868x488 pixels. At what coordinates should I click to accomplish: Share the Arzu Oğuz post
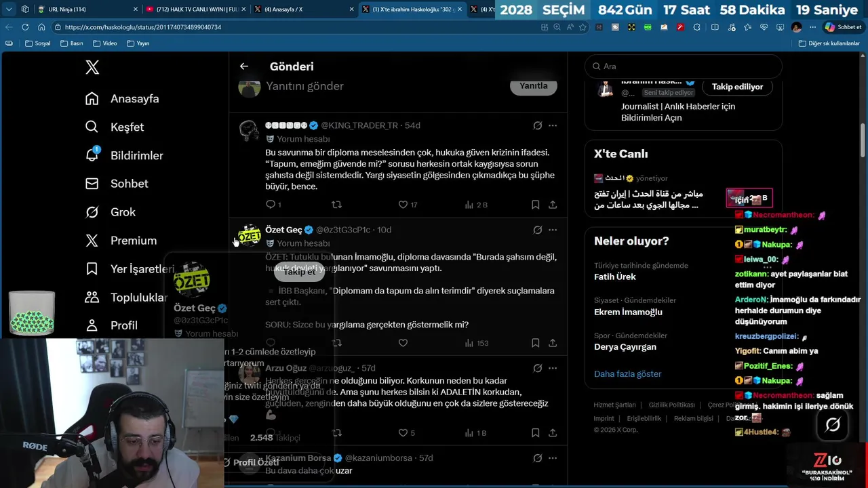point(553,432)
